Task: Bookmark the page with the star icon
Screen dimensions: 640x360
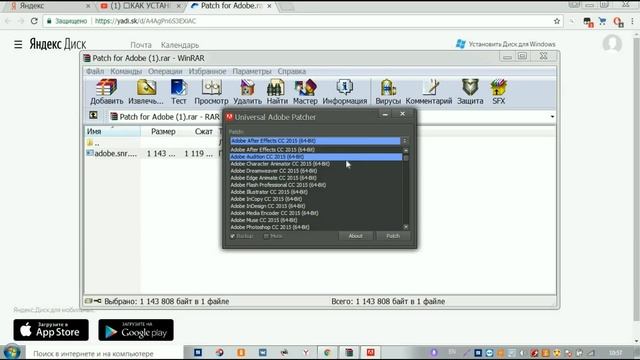Action: (x=557, y=21)
